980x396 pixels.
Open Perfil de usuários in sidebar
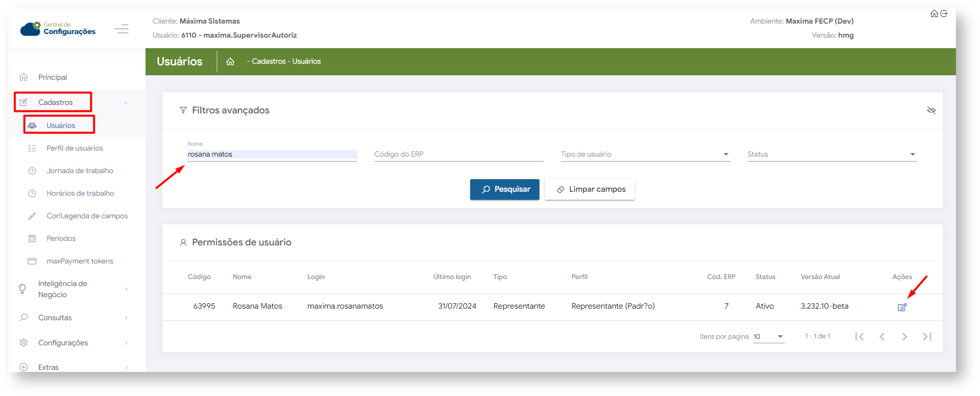click(75, 148)
